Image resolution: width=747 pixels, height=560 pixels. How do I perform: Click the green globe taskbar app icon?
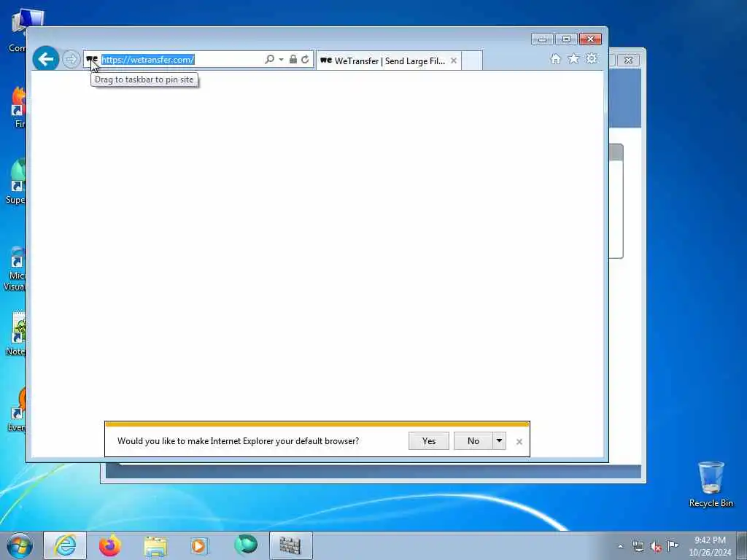246,545
